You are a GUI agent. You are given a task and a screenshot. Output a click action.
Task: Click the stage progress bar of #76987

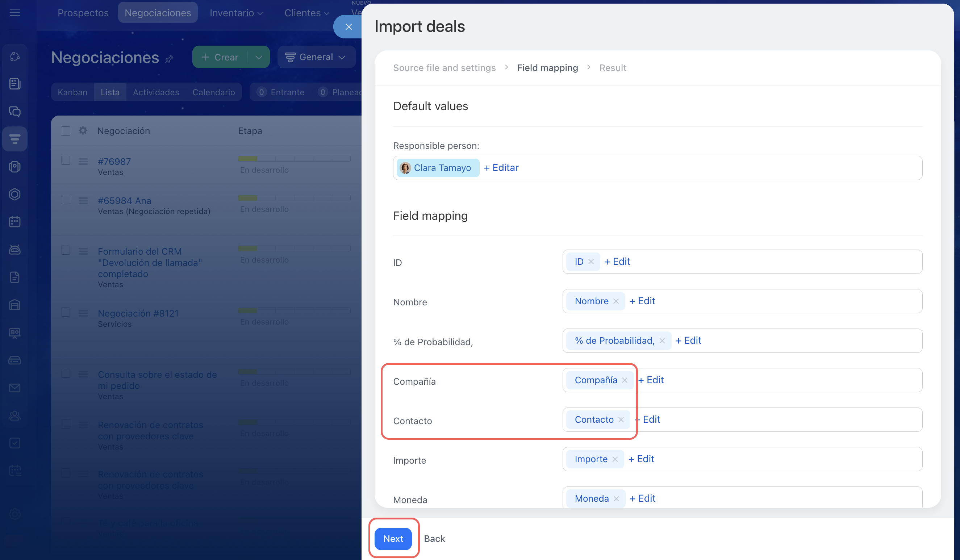click(294, 159)
